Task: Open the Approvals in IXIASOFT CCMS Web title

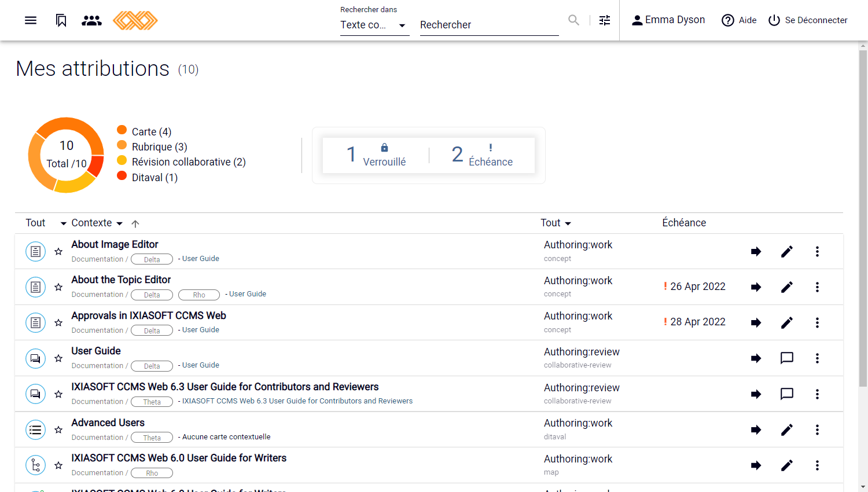Action: [149, 315]
